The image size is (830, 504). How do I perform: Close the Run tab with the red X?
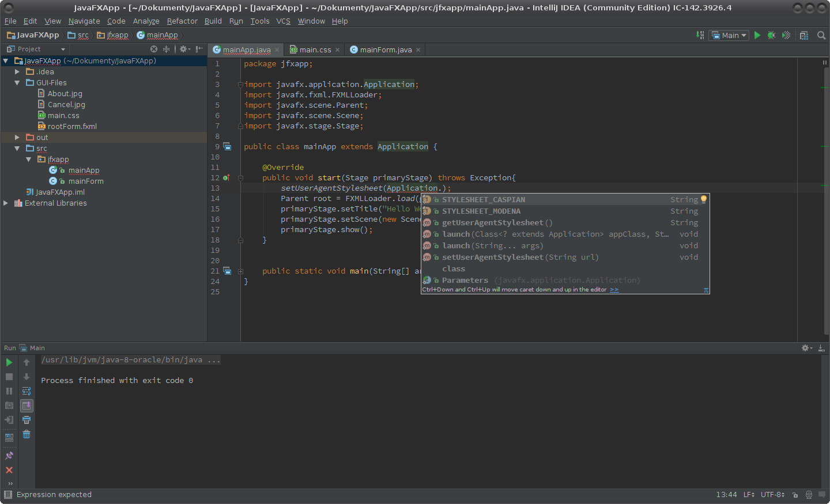tap(9, 470)
